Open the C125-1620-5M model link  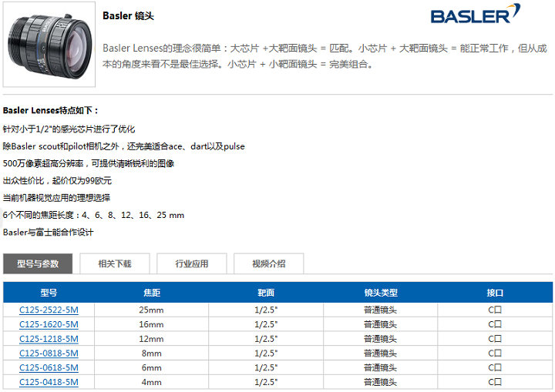49,324
